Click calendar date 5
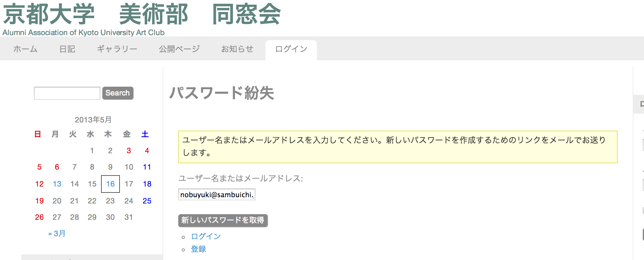644x260 pixels. tap(39, 167)
